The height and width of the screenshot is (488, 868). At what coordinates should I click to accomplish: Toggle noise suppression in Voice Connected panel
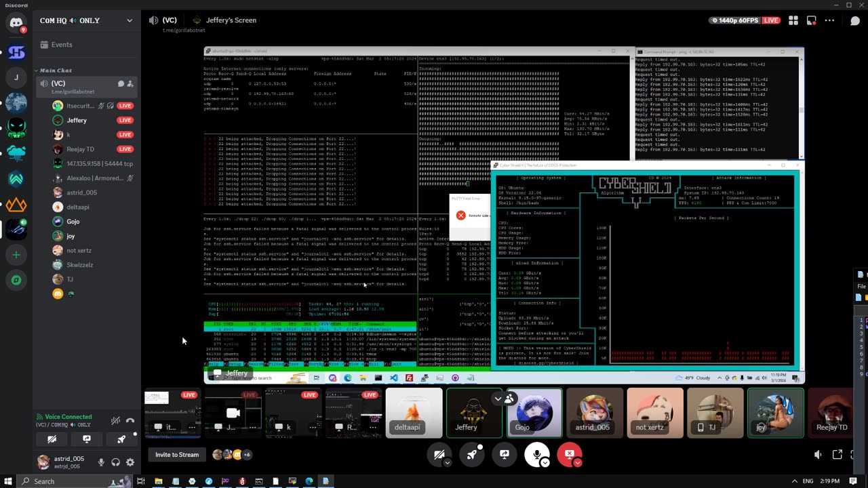coord(115,421)
